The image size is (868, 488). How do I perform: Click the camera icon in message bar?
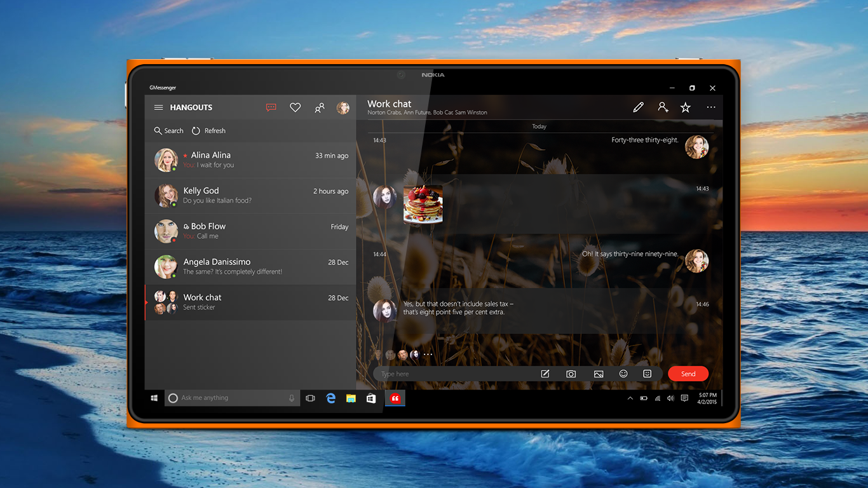(571, 374)
